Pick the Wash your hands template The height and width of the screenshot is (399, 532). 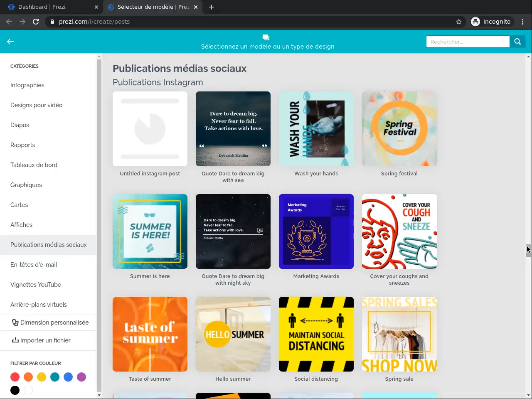[x=316, y=129]
